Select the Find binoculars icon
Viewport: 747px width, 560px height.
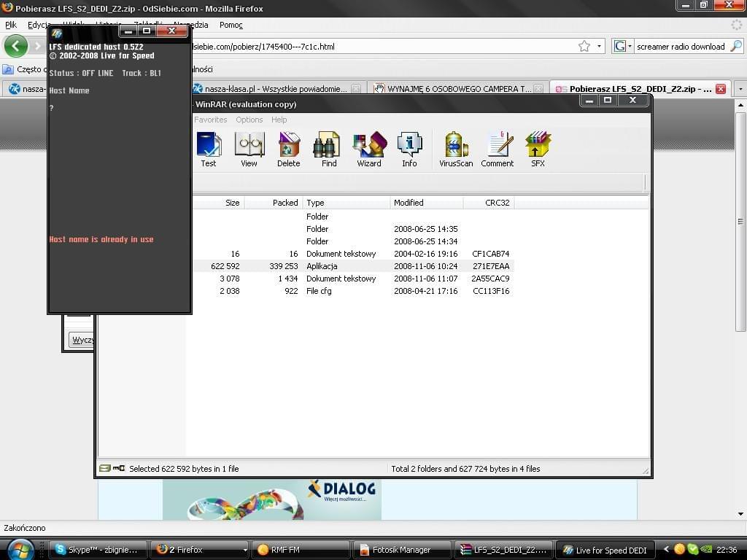tap(329, 149)
